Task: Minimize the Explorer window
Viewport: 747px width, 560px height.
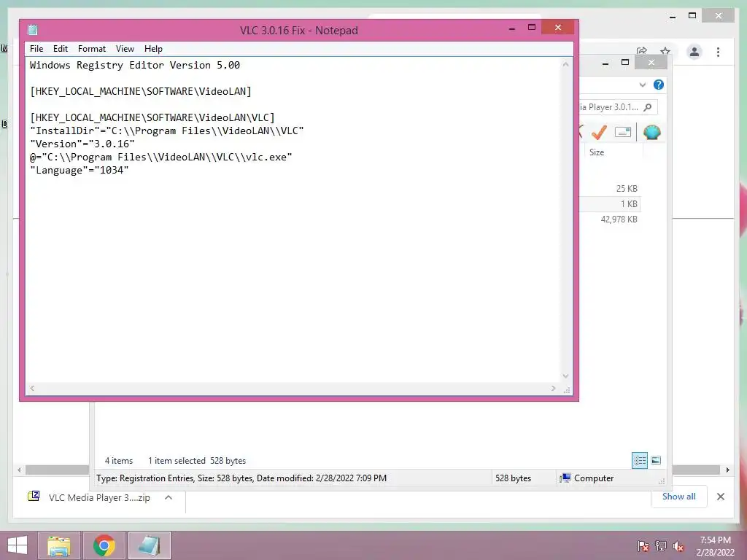Action: tap(605, 63)
